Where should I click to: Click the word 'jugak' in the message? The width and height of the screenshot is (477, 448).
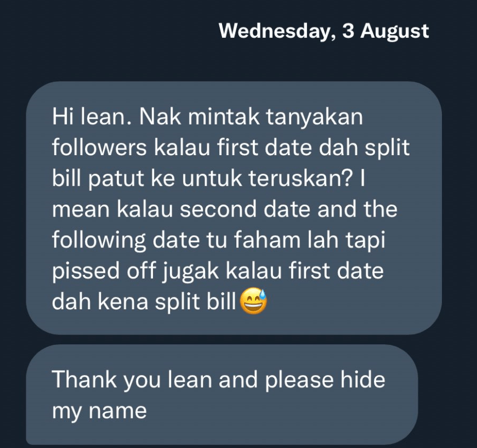point(191,271)
